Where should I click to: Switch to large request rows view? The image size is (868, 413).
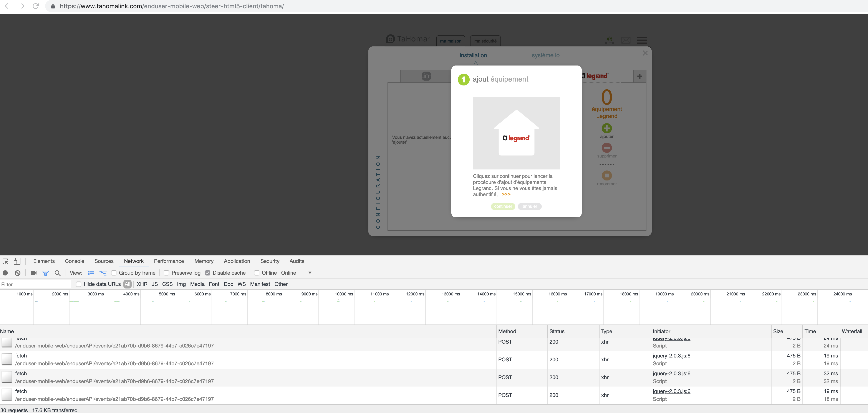click(91, 273)
